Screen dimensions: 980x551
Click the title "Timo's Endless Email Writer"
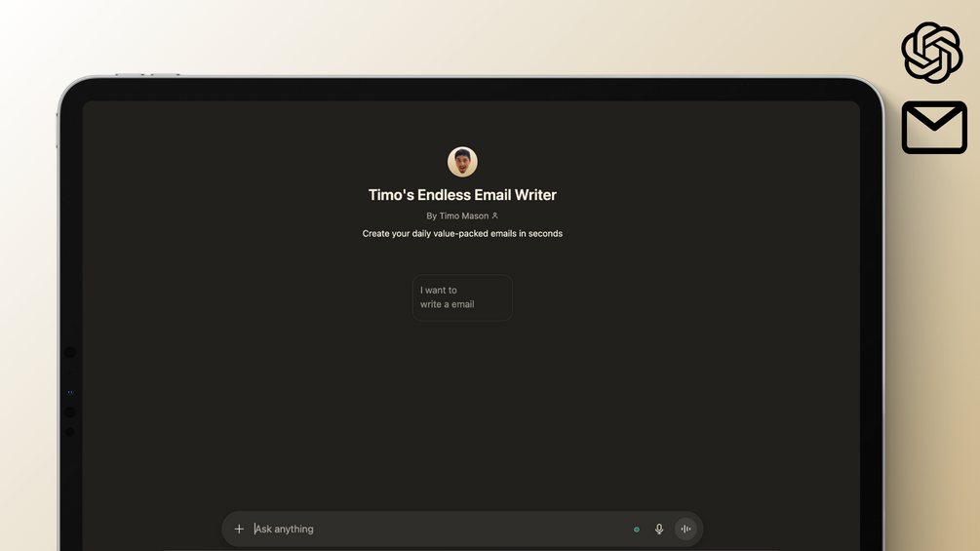(x=462, y=195)
